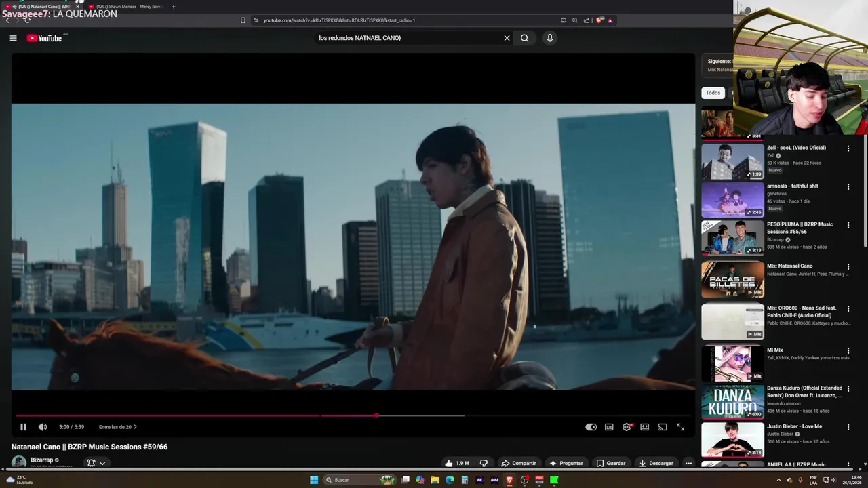Open the Windows Start menu

314,480
